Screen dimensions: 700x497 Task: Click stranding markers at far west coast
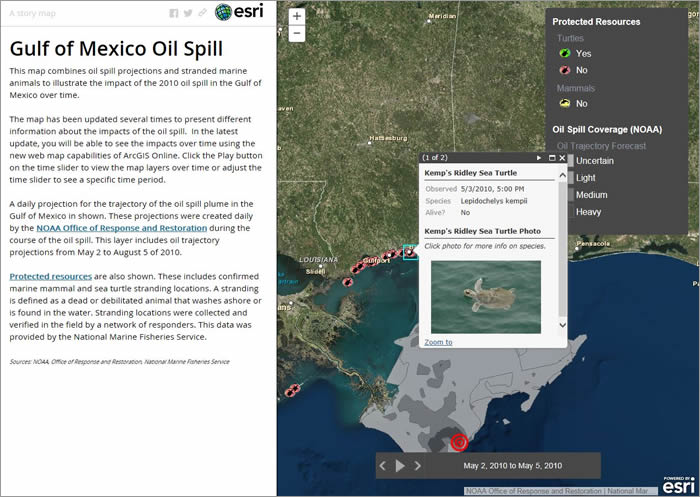click(292, 391)
